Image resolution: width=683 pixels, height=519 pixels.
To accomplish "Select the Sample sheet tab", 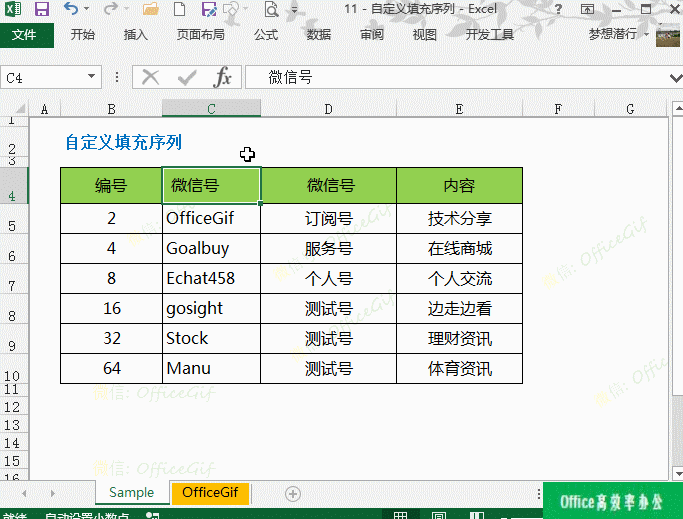I will point(132,493).
